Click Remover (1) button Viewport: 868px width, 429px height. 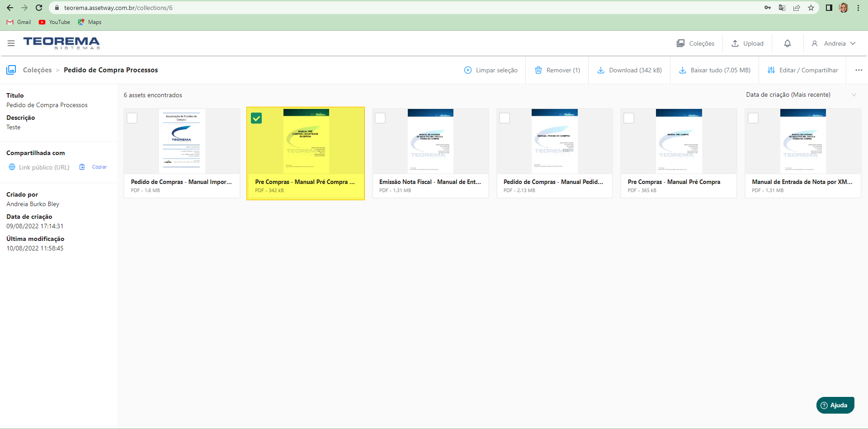[557, 70]
